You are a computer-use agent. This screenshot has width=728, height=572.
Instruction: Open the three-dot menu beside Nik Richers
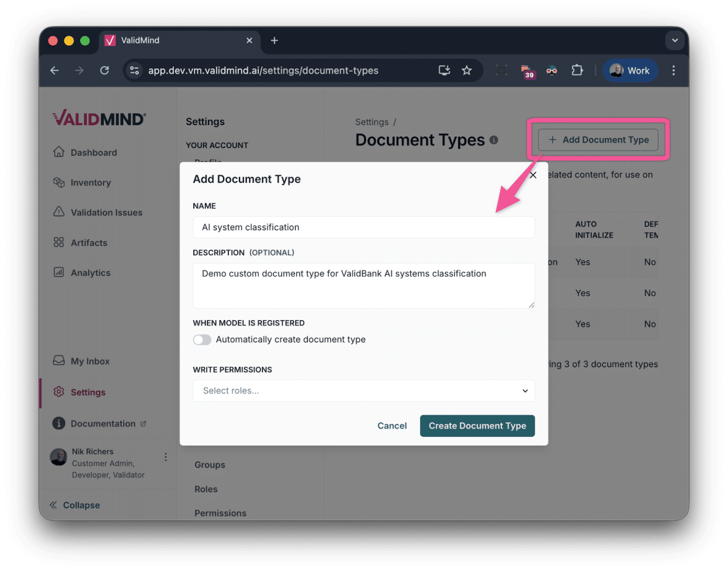[165, 456]
